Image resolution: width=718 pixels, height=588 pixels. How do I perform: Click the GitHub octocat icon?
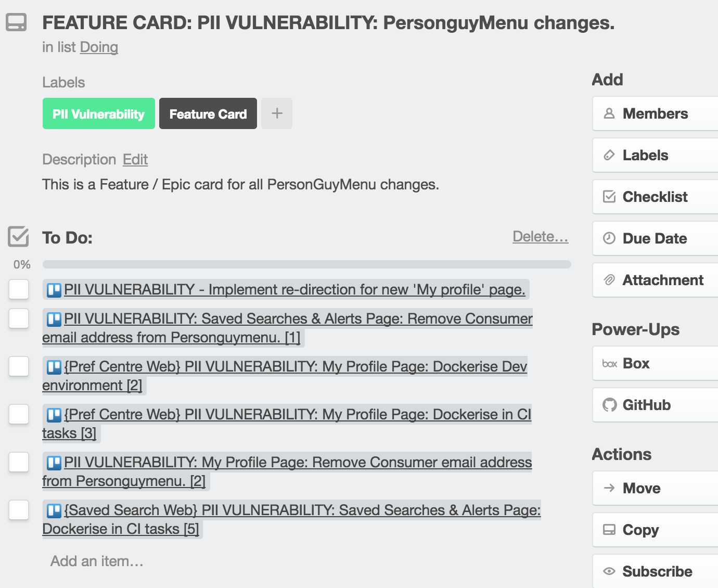[609, 405]
